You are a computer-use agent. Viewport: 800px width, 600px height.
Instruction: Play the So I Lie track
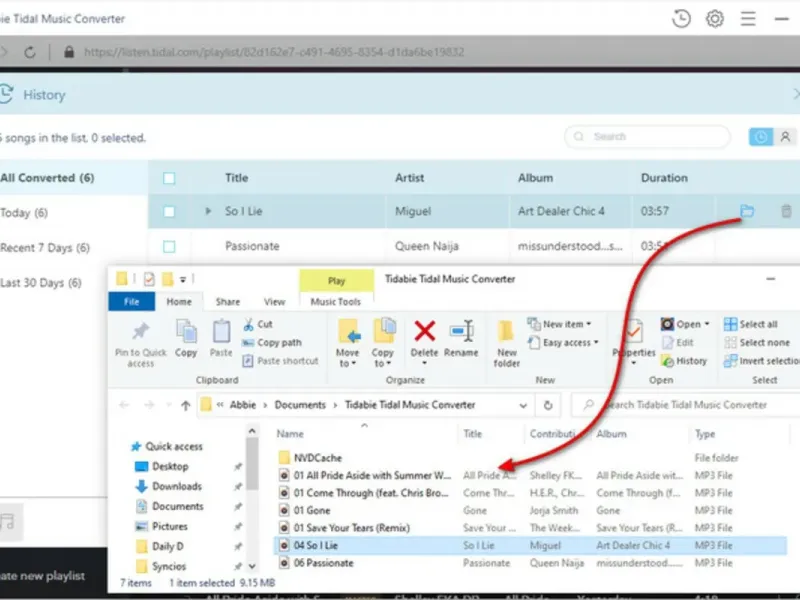click(208, 211)
